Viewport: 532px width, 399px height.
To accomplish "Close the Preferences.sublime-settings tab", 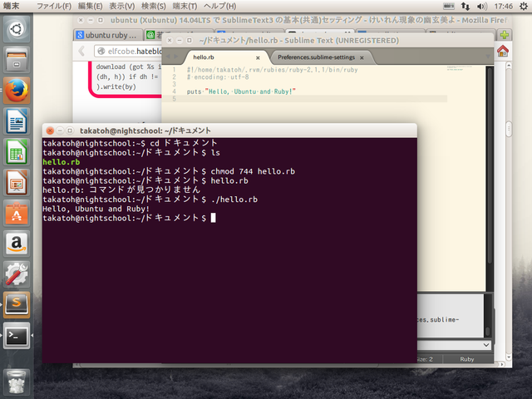I will click(x=362, y=57).
